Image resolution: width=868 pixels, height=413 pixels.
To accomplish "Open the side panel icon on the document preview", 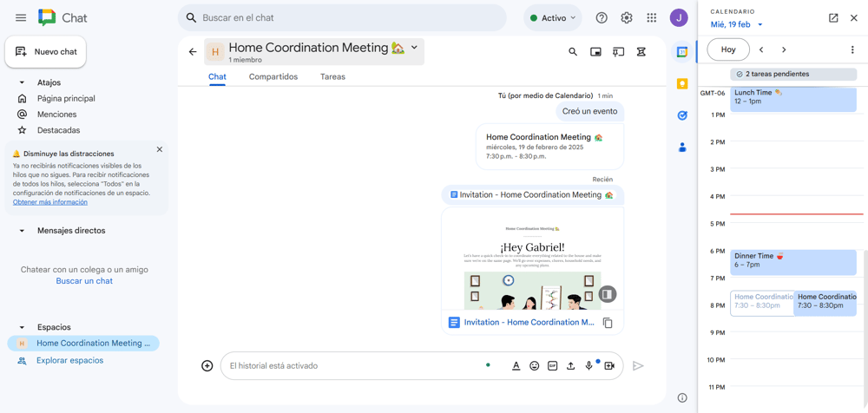I will 608,293.
